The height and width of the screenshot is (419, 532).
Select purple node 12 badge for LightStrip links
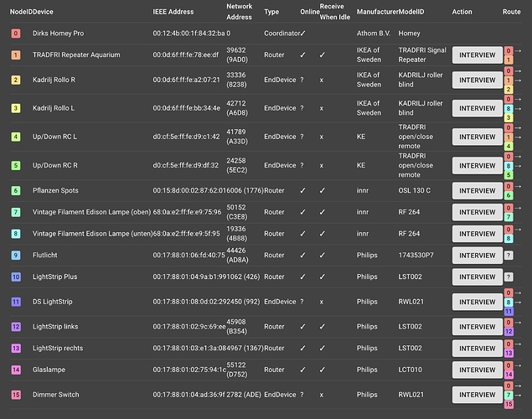(16, 327)
